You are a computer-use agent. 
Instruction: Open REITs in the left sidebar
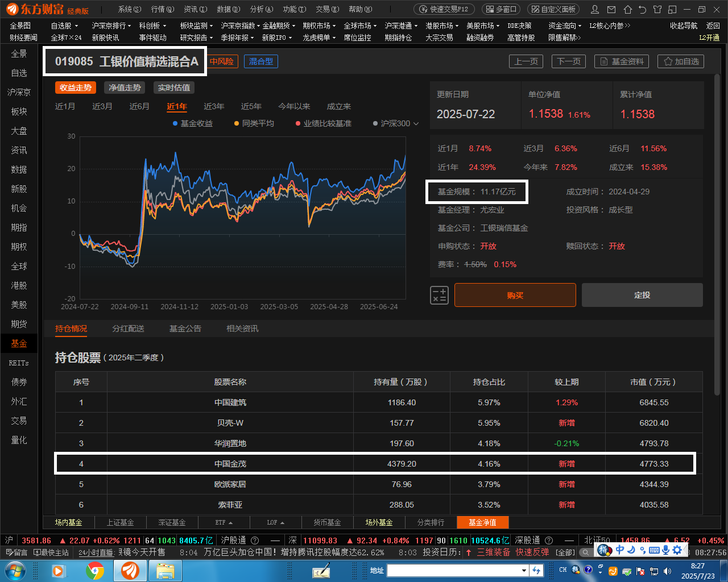coord(19,363)
